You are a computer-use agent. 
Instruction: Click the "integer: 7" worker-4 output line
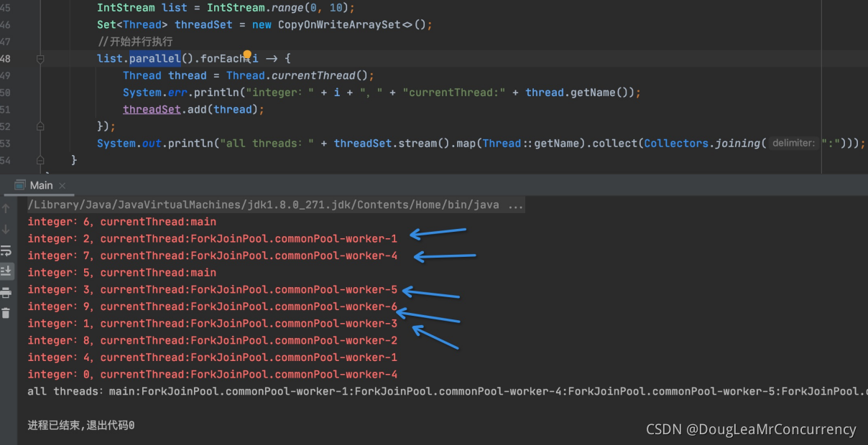tap(212, 256)
